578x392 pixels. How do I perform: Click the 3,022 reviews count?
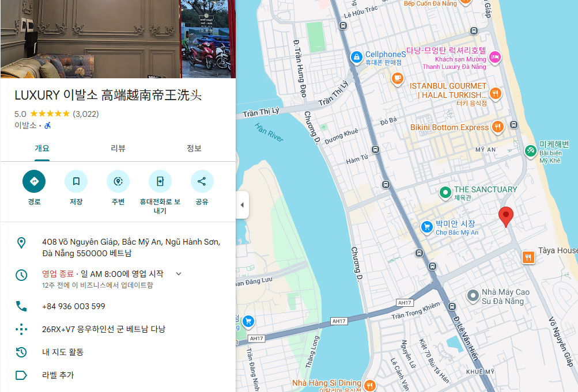(x=85, y=114)
